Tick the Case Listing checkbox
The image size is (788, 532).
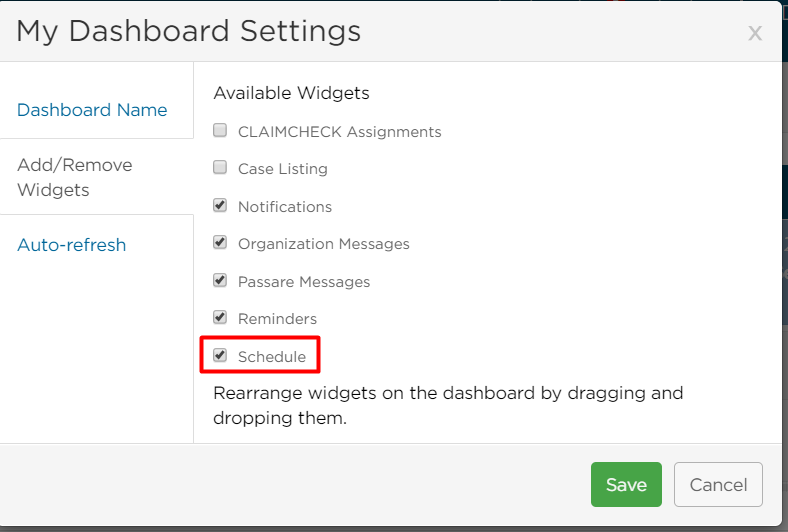coord(220,167)
